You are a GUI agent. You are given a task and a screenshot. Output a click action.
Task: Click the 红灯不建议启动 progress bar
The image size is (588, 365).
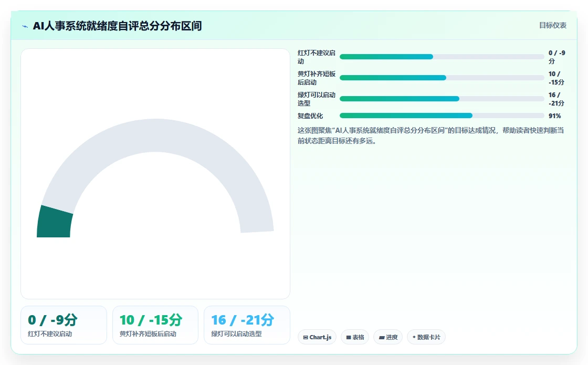pyautogui.click(x=442, y=57)
